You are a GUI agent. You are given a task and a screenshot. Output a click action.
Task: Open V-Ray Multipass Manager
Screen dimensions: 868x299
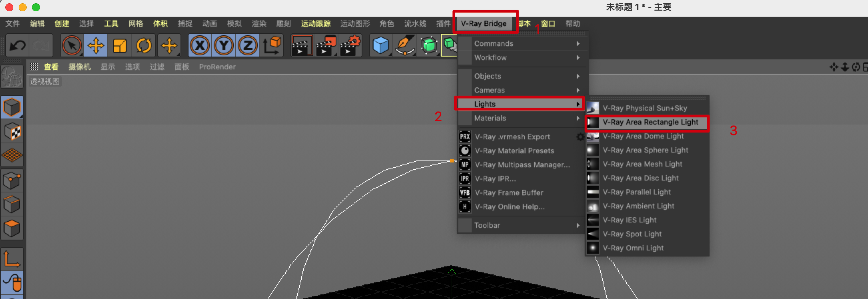(521, 165)
